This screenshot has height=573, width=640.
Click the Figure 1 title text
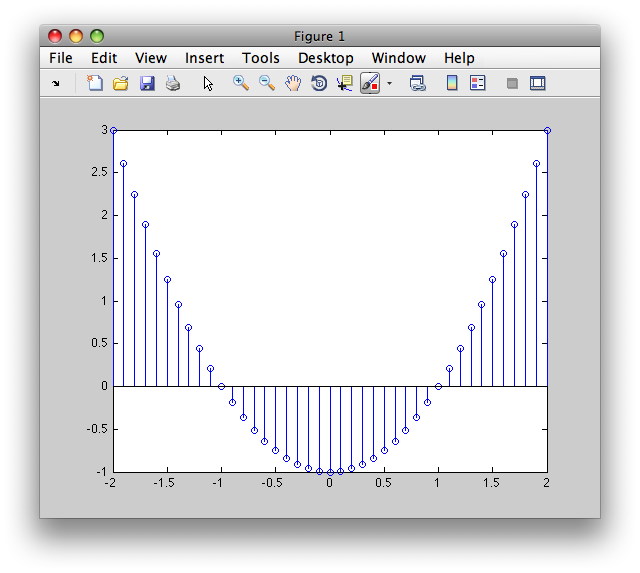(320, 36)
